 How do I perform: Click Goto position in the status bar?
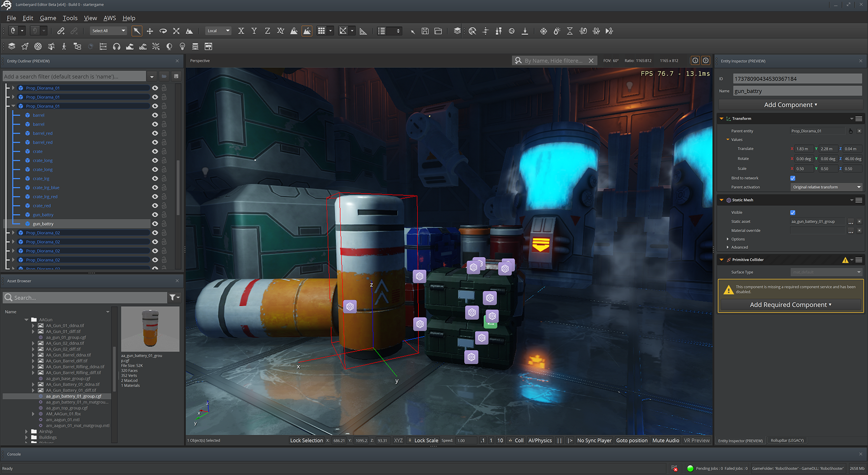(632, 440)
